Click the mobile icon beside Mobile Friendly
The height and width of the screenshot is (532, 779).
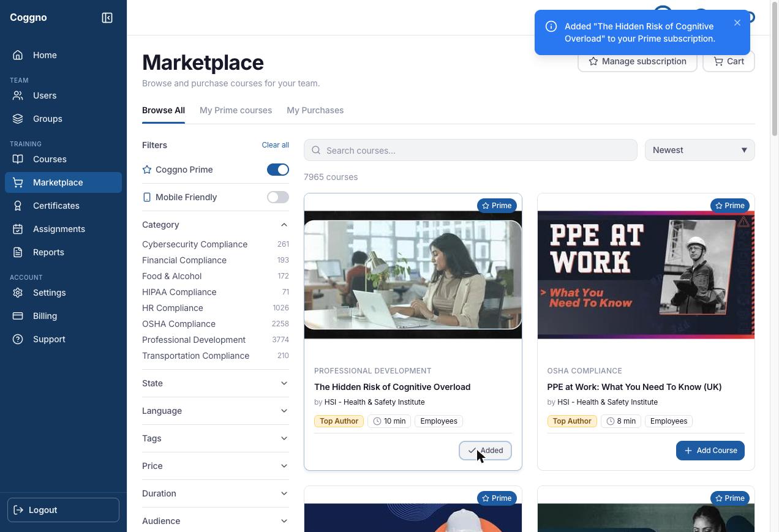(147, 197)
